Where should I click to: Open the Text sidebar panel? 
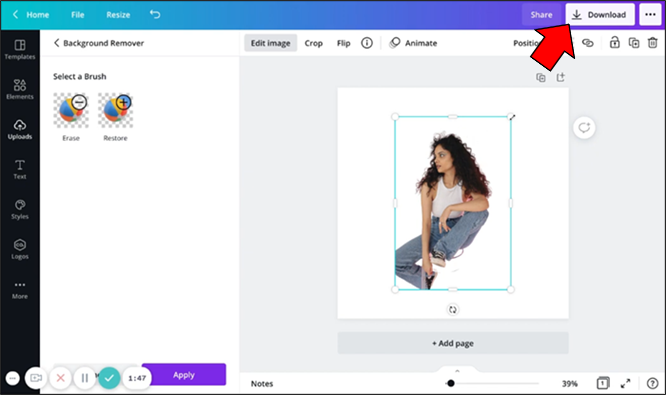(20, 169)
